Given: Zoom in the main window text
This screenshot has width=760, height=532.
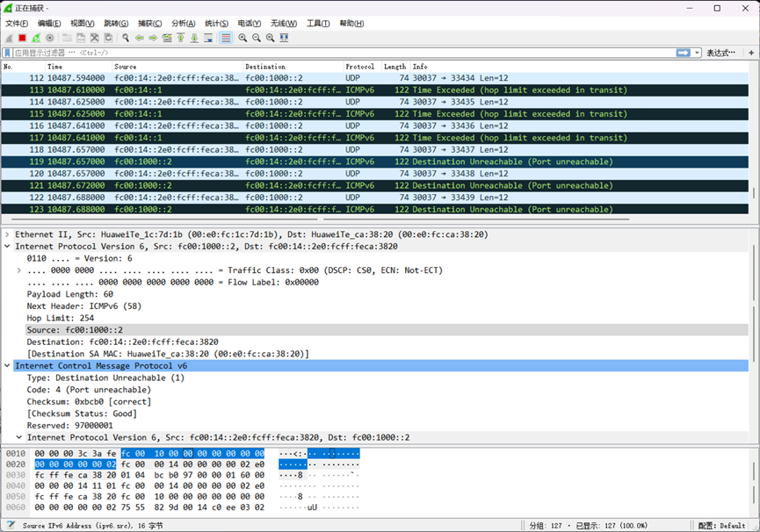Looking at the screenshot, I should [x=242, y=38].
